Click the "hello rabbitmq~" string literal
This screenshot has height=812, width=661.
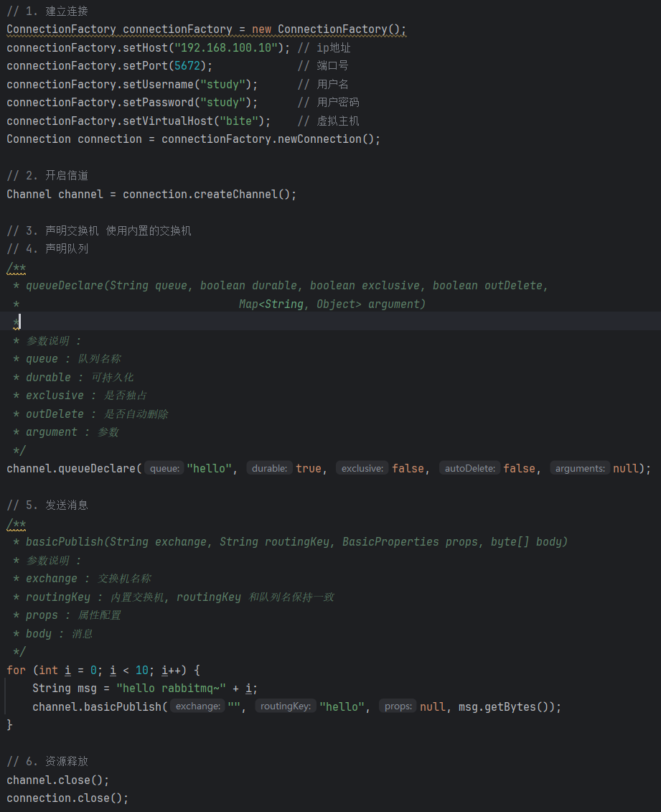pyautogui.click(x=171, y=689)
